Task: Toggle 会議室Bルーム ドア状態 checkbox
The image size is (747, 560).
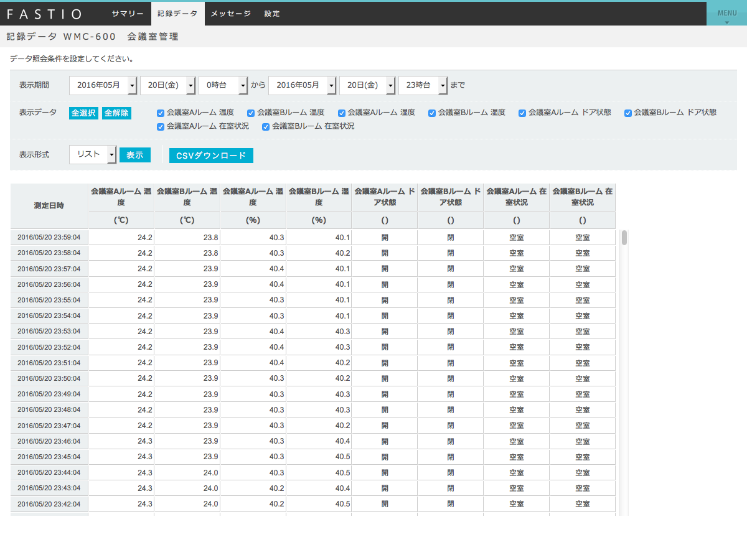Action: (x=628, y=113)
